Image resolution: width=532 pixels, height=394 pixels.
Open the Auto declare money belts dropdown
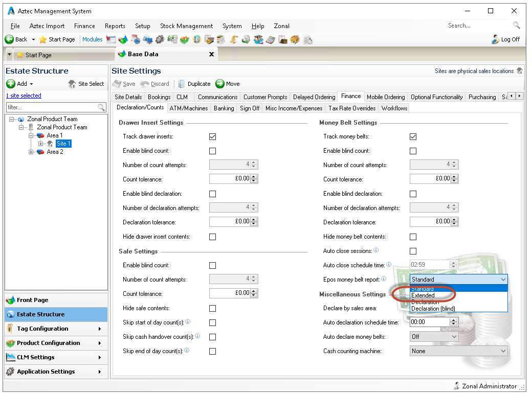pyautogui.click(x=434, y=337)
